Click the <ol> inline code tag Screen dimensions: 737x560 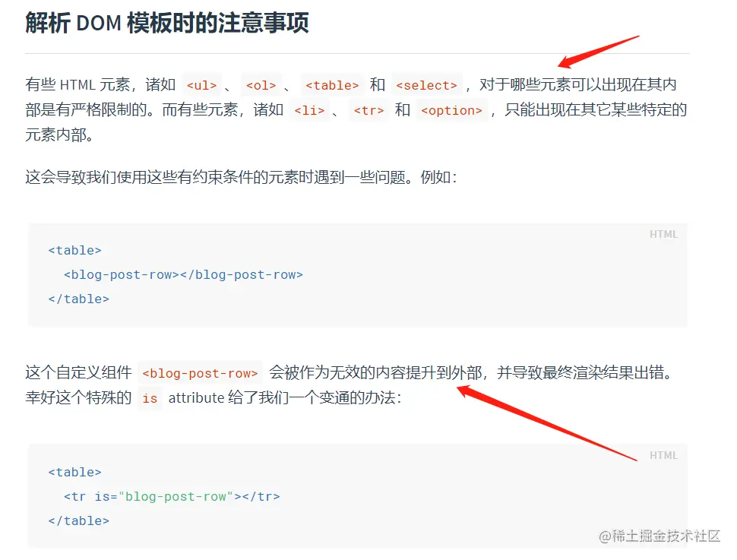coord(261,85)
